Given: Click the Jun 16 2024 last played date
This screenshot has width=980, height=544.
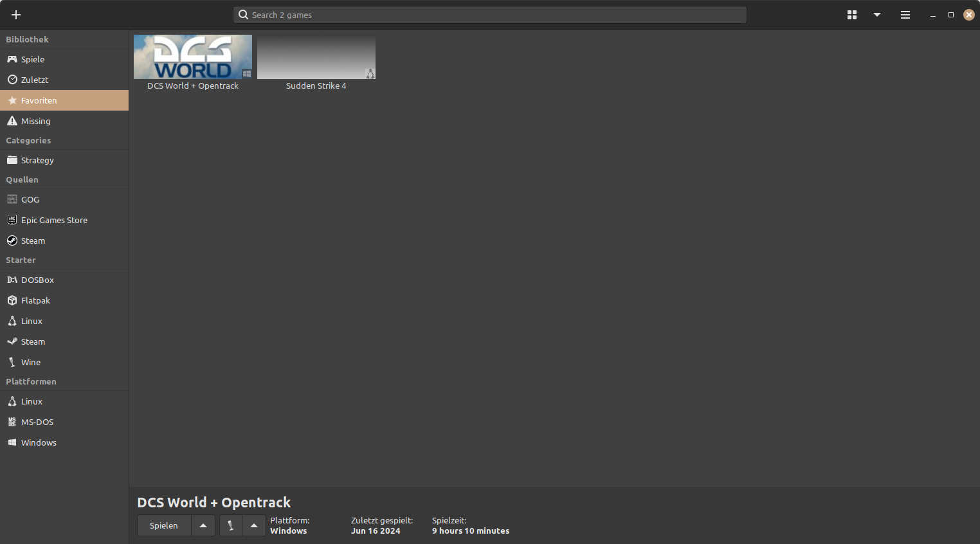Looking at the screenshot, I should pos(376,531).
